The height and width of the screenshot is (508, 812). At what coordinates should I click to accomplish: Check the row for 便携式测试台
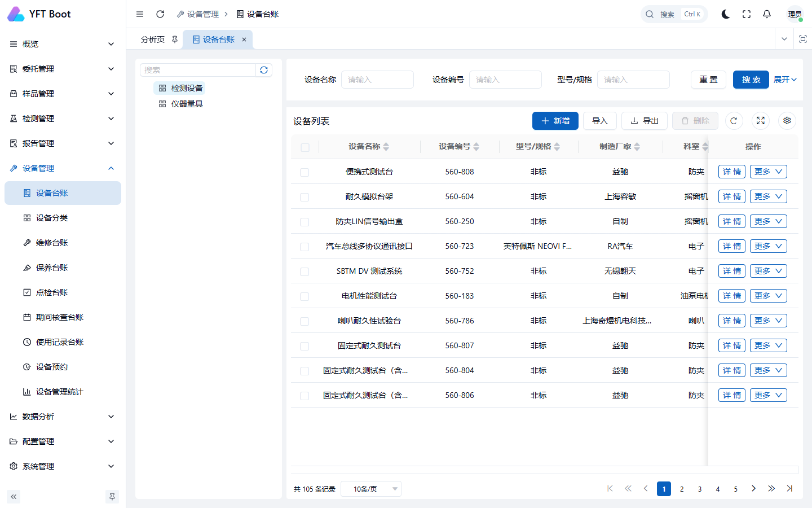coord(304,172)
